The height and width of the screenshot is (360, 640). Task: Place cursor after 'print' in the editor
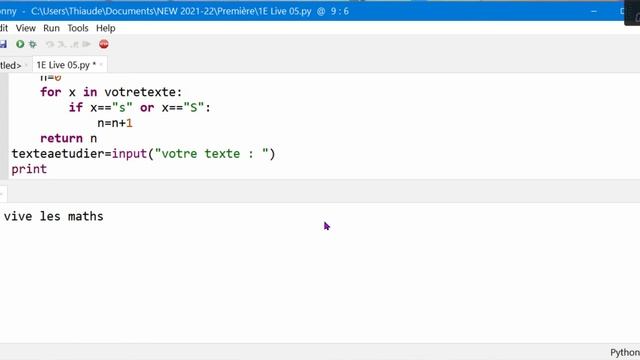click(47, 169)
